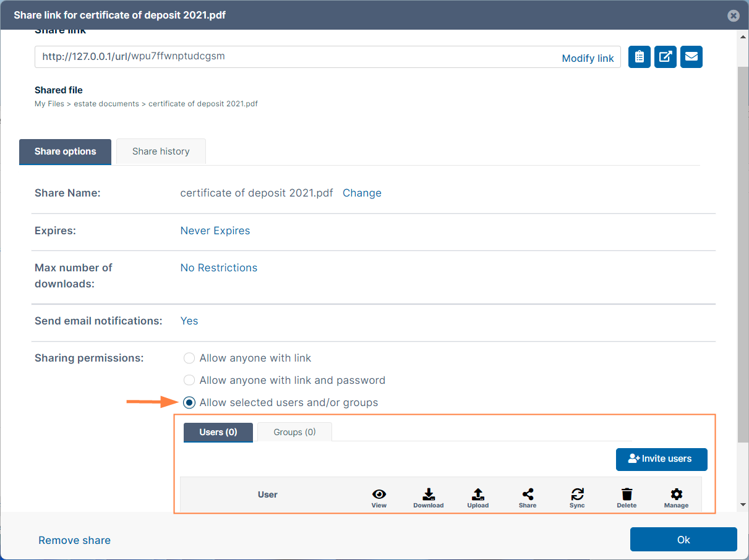Click the View eye icon column header

click(379, 494)
